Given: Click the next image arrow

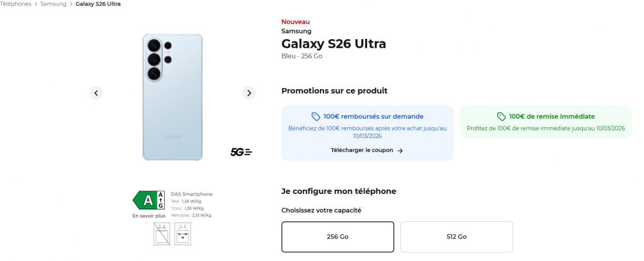Looking at the screenshot, I should tap(248, 93).
